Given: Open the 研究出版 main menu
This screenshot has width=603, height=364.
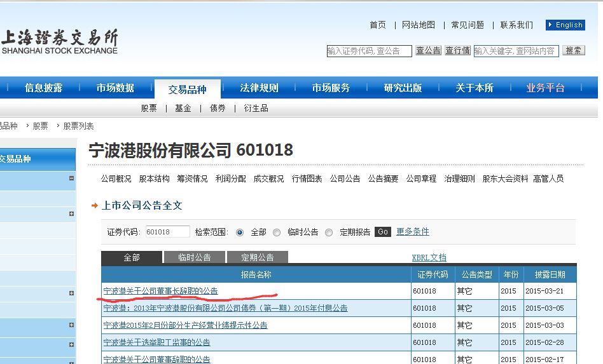Looking at the screenshot, I should [x=403, y=88].
